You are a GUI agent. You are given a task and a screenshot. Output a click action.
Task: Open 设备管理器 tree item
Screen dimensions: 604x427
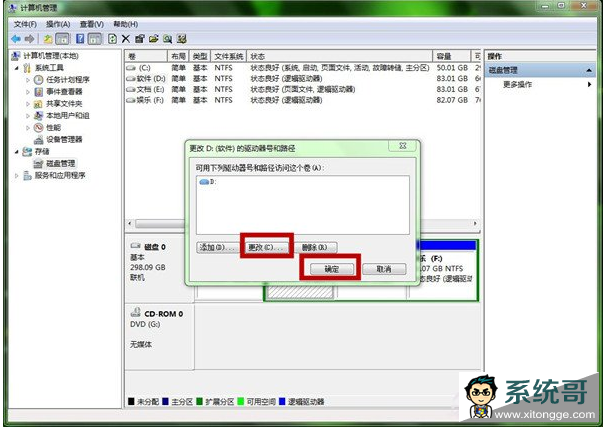pos(64,140)
